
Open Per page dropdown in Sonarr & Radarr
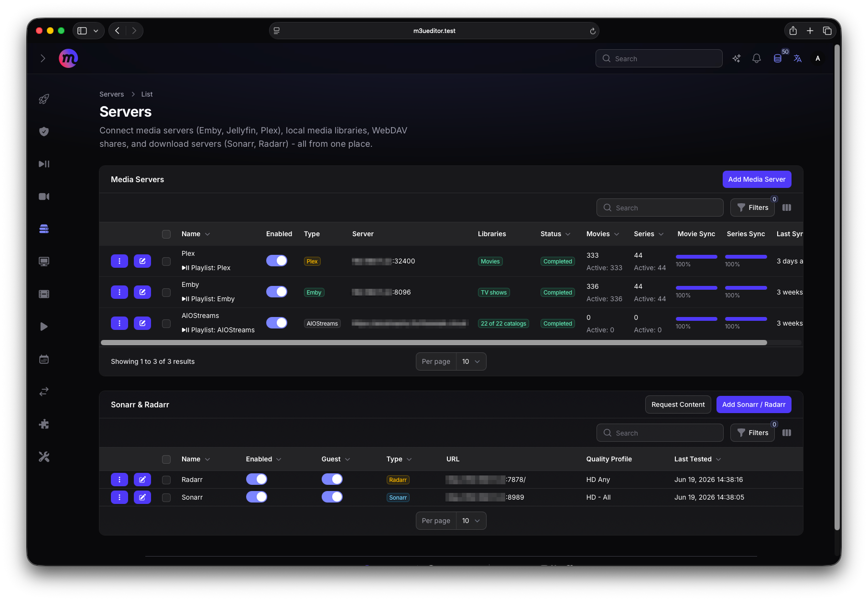[x=471, y=521]
